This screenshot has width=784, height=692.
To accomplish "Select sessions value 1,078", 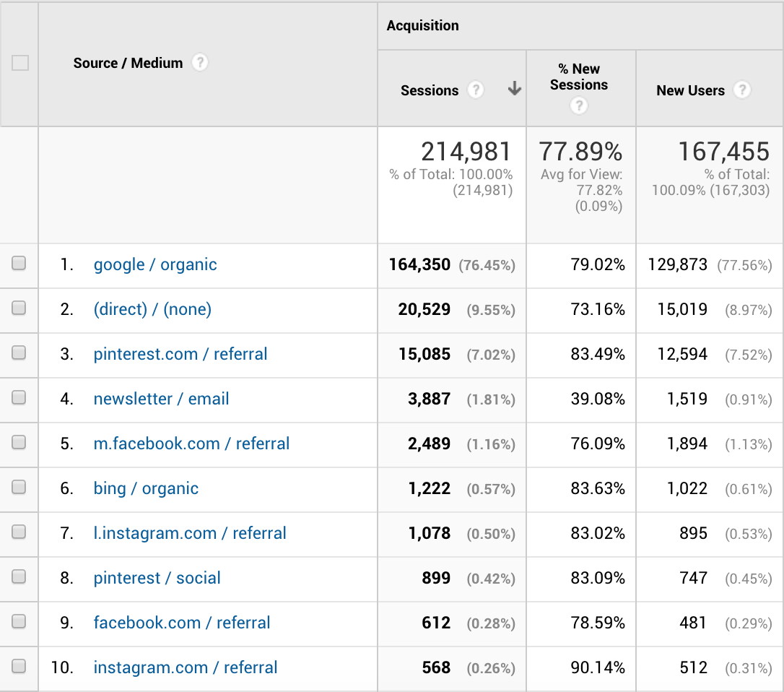I will [429, 533].
